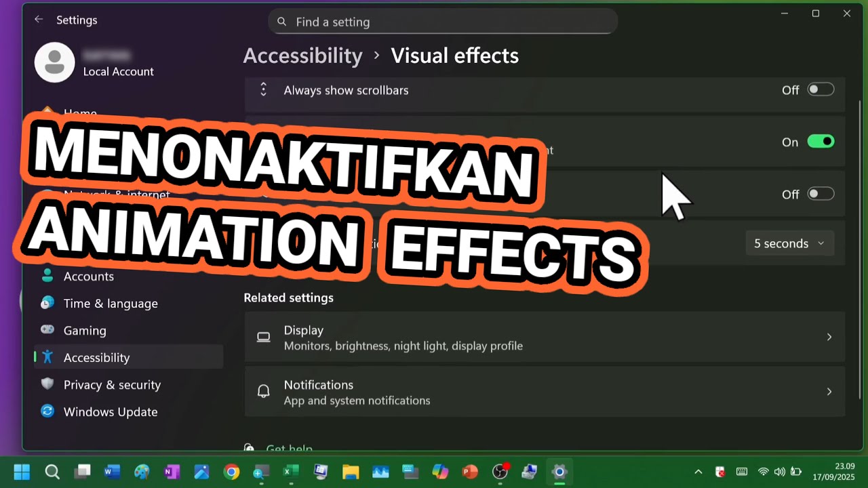Open File Explorer from taskbar

[x=351, y=472]
